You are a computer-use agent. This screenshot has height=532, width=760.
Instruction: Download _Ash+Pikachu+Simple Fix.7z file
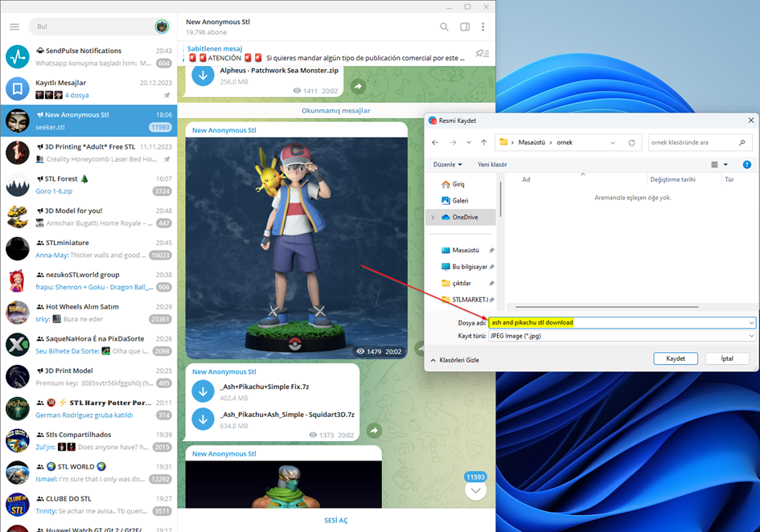tap(203, 391)
